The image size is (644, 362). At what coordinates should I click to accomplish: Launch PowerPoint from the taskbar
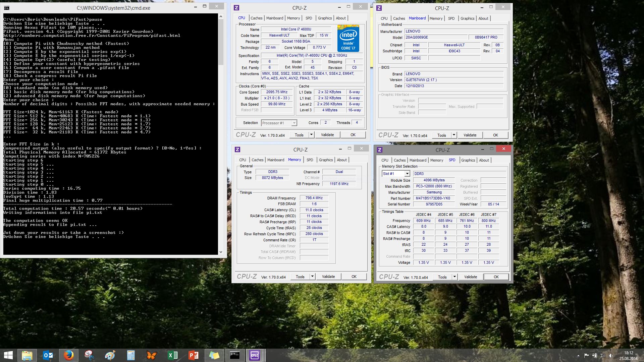coord(193,355)
